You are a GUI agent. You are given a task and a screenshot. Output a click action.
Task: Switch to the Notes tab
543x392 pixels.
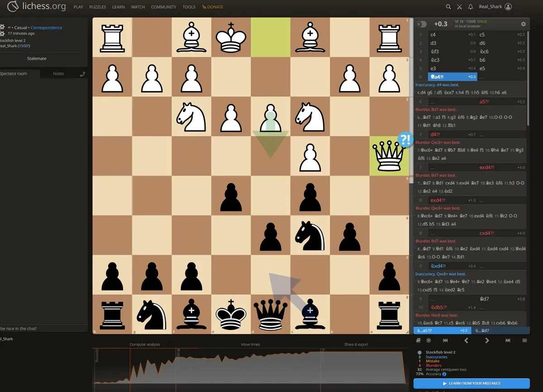(58, 73)
